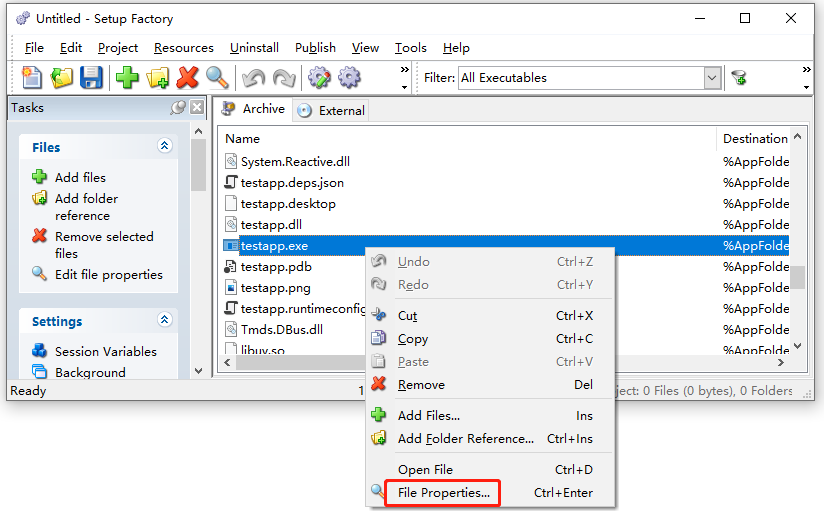Collapse the Settings task group
The image size is (824, 517).
(164, 319)
